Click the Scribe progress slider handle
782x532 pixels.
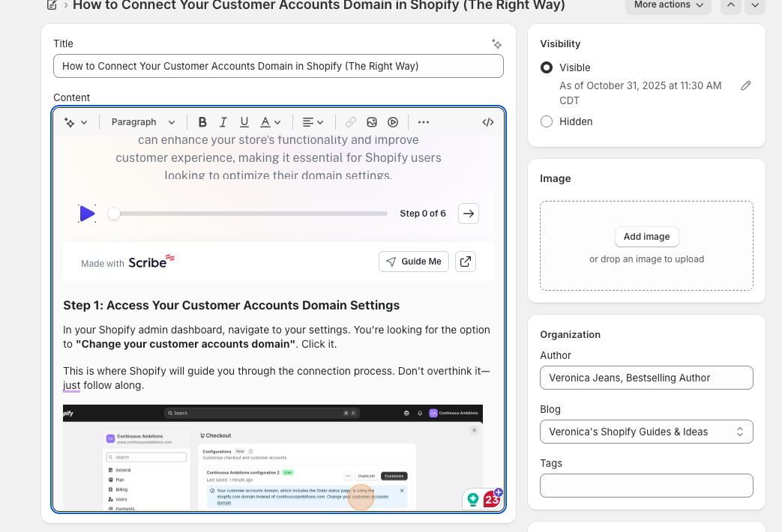114,214
